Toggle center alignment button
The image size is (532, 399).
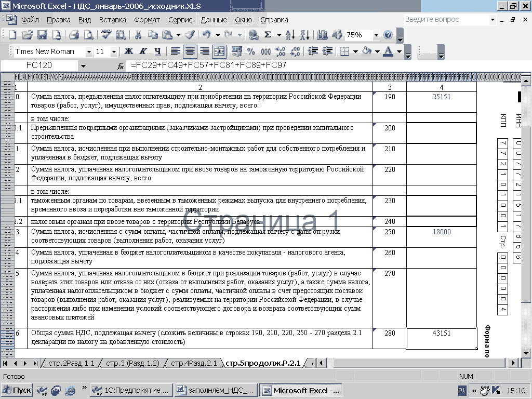[190, 51]
